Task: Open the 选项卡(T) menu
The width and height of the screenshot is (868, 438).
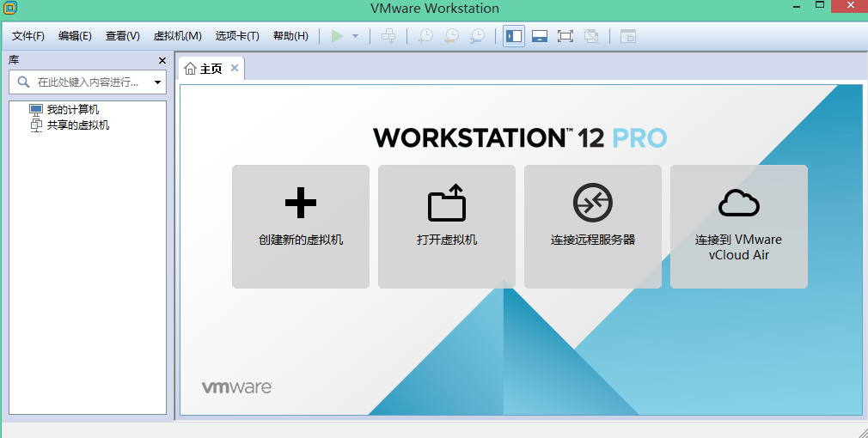Action: [x=237, y=36]
